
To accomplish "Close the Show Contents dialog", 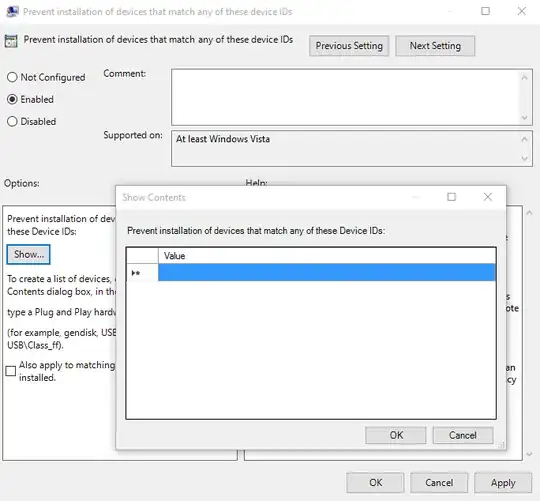I will point(488,197).
